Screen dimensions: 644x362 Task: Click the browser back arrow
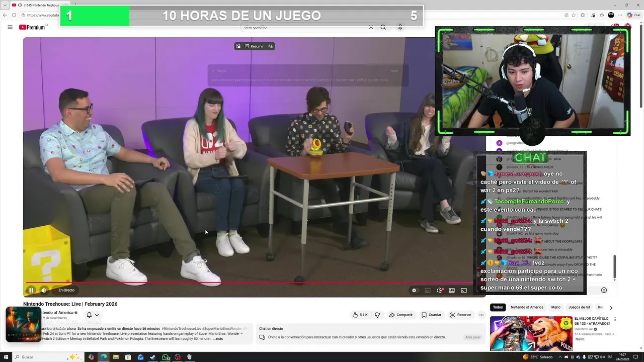[x=5, y=15]
